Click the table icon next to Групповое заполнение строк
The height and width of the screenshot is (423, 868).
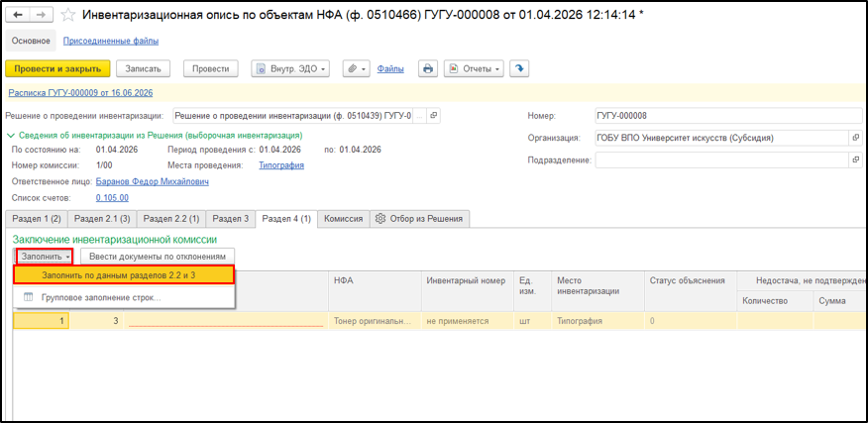click(28, 297)
